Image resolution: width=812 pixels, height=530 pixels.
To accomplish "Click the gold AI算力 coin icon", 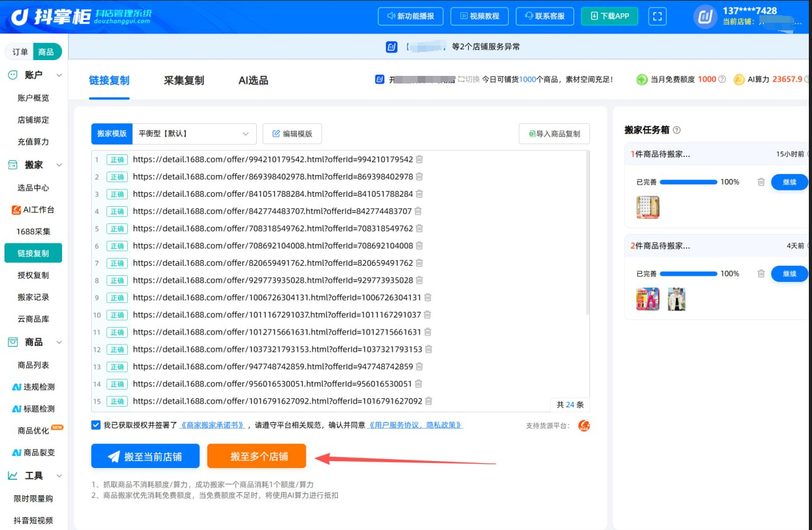I will tap(739, 80).
